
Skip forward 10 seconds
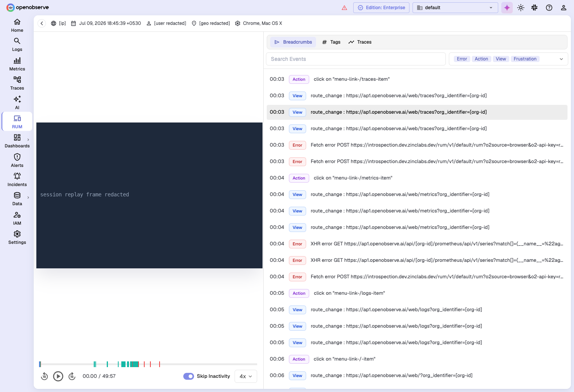click(x=72, y=376)
